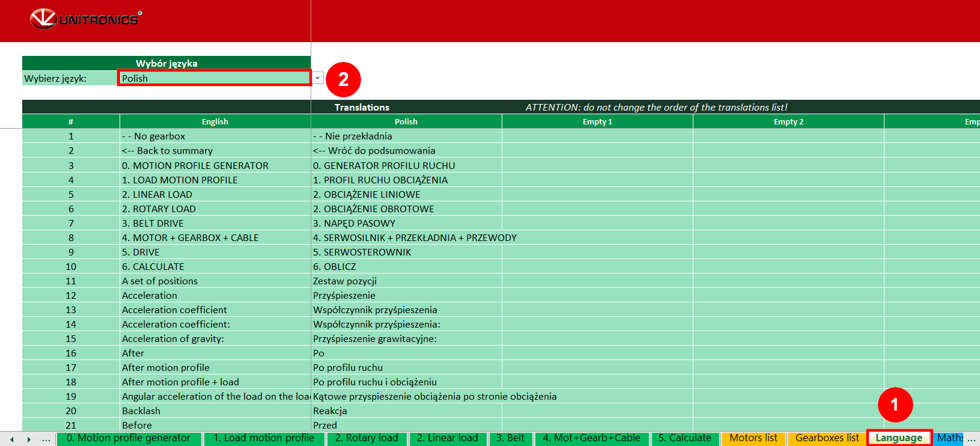Image resolution: width=980 pixels, height=446 pixels.
Task: Click 'Przyśpieszenie grawitacyjne:' cell
Action: (x=406, y=338)
